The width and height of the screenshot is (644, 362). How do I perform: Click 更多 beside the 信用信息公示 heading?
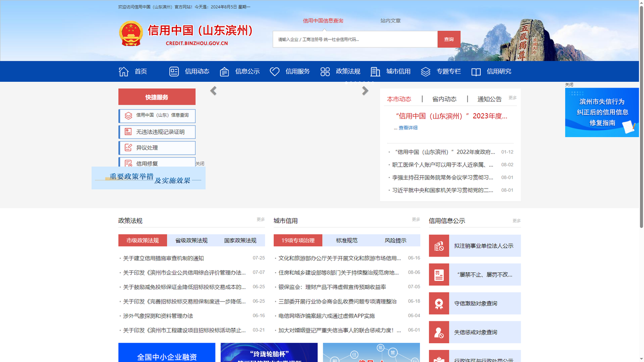pyautogui.click(x=517, y=221)
